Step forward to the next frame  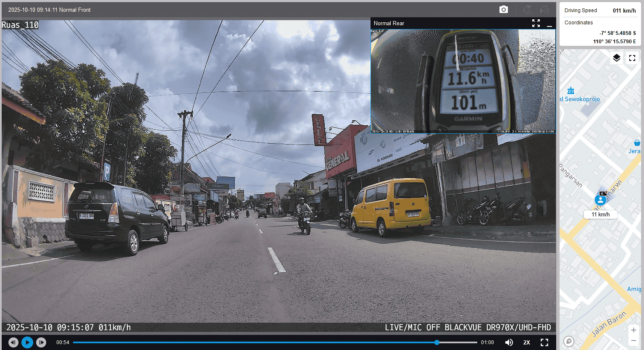click(41, 342)
